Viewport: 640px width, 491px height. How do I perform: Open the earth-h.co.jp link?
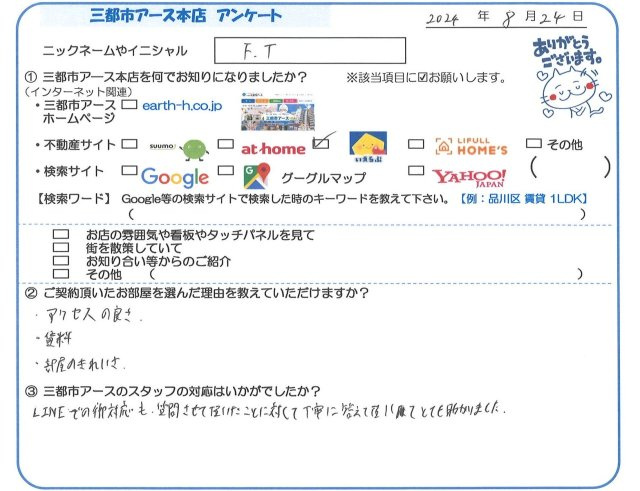pyautogui.click(x=182, y=106)
